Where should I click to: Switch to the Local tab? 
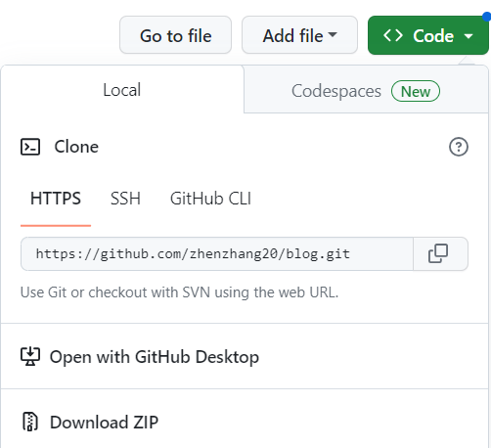(x=122, y=89)
